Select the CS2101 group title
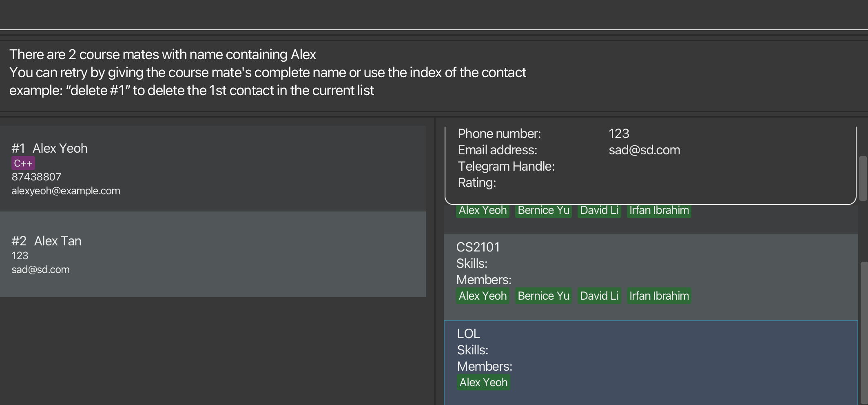The height and width of the screenshot is (405, 868). 478,247
